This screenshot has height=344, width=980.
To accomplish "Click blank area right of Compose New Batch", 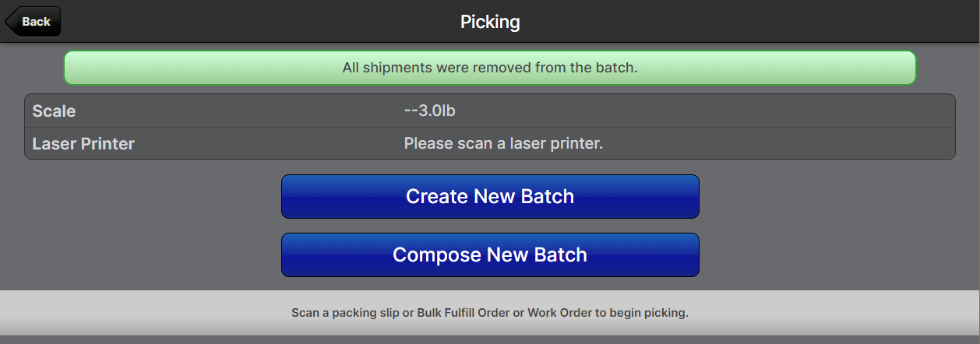I will click(x=834, y=255).
